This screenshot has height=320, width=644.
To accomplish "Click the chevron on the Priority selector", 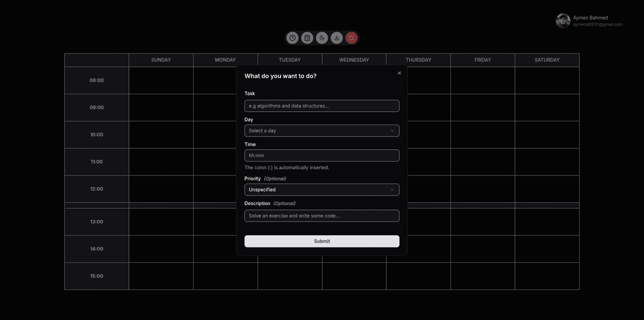I will (392, 190).
